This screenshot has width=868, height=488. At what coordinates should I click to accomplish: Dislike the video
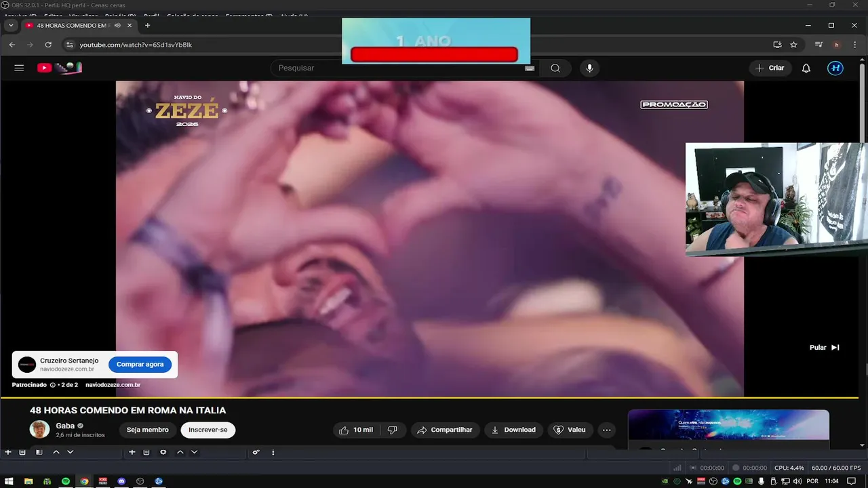[393, 430]
